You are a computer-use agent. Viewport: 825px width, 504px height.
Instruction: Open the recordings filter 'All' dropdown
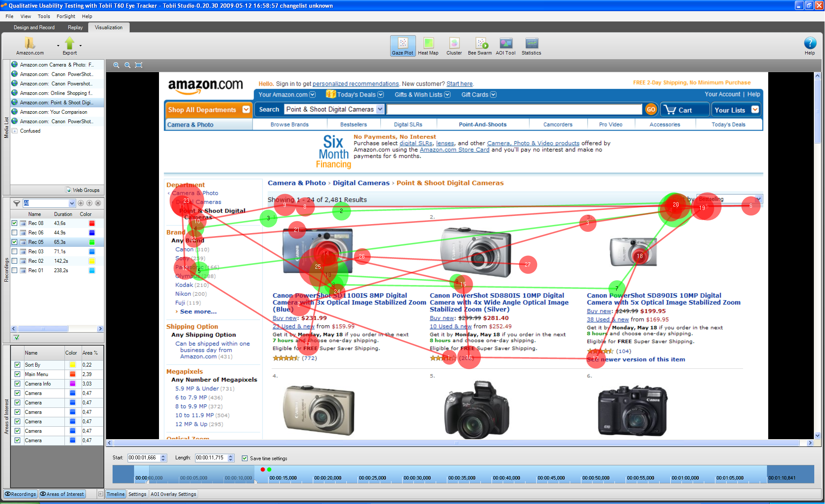click(x=71, y=203)
